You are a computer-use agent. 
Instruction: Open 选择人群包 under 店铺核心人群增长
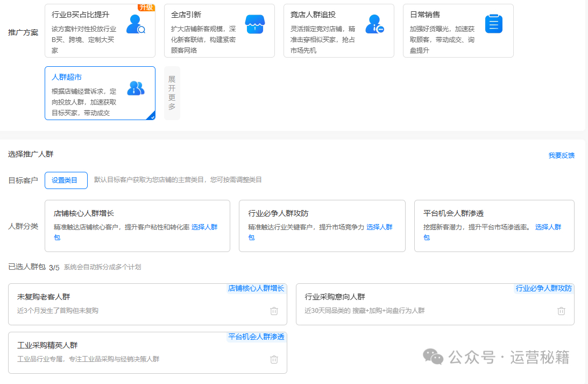click(x=204, y=227)
